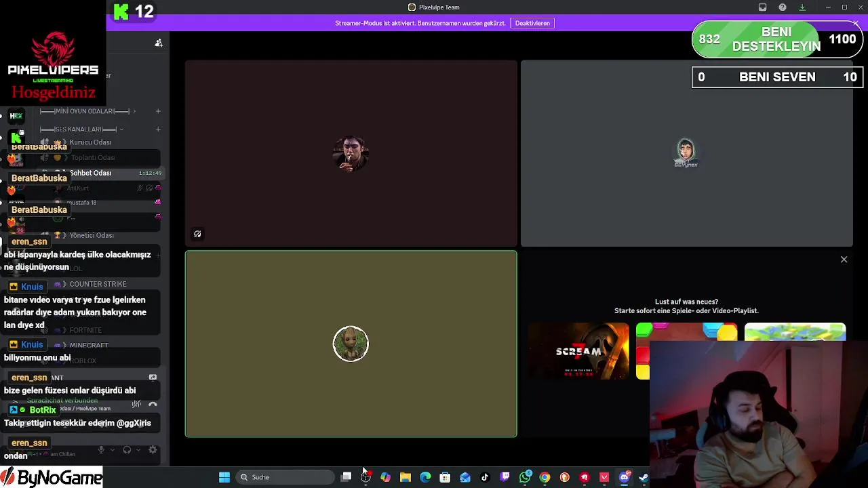This screenshot has height=488, width=868.
Task: Click the video-off icon on top-left tile
Action: pyautogui.click(x=197, y=234)
